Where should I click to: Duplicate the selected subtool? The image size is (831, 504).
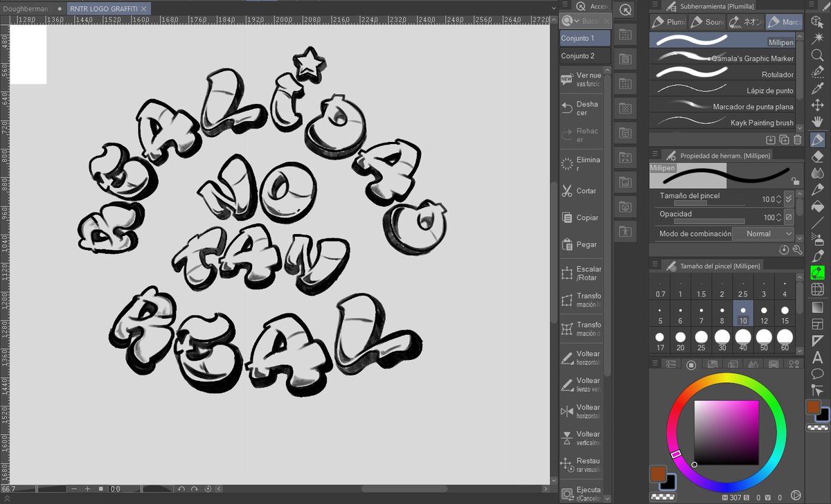pos(784,139)
